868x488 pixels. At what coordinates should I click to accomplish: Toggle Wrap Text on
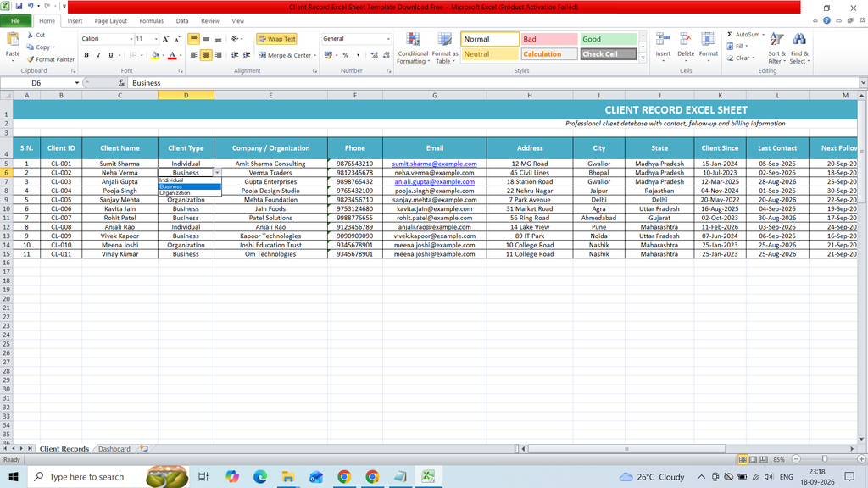[277, 39]
